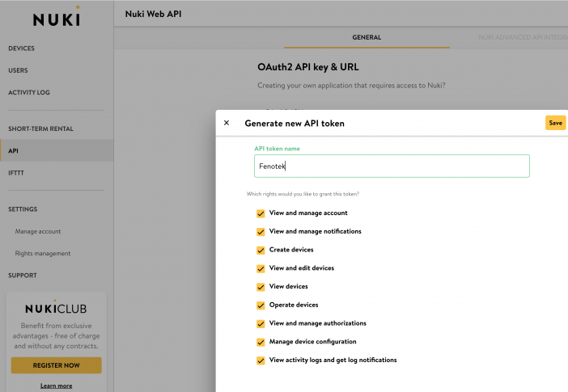Uncheck View and manage authorizations

[261, 323]
